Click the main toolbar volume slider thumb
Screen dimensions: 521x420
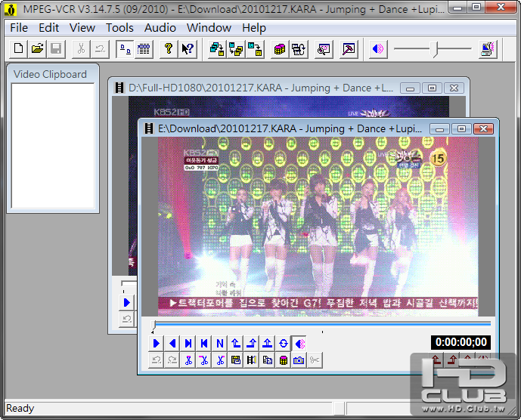pyautogui.click(x=435, y=49)
